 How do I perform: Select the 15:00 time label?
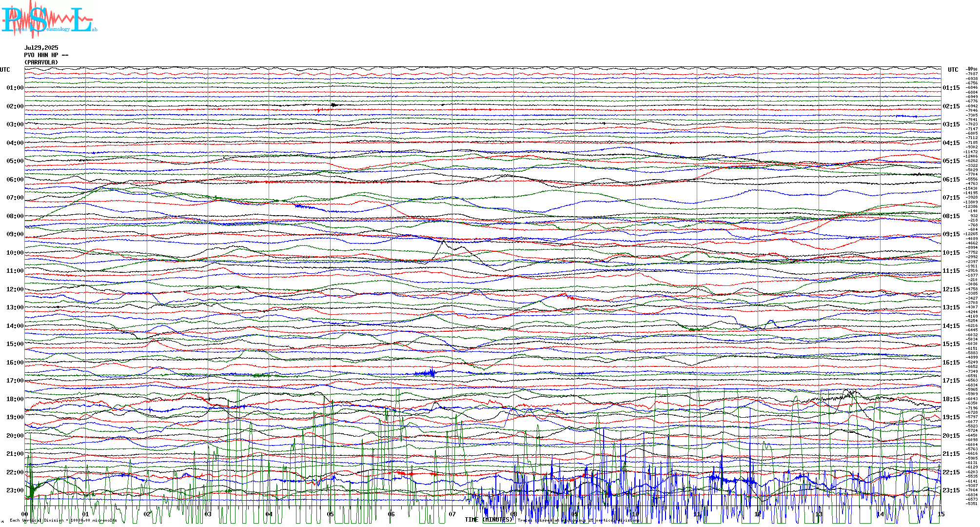coord(15,344)
